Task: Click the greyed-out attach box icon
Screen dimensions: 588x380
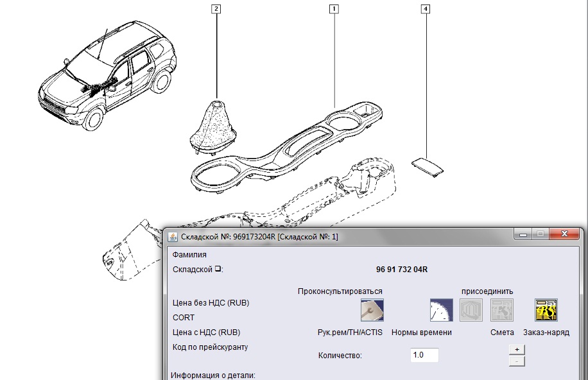Action: (471, 310)
